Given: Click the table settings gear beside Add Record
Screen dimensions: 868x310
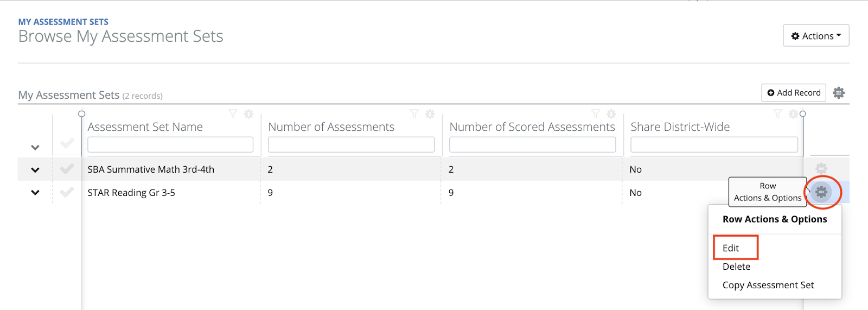Looking at the screenshot, I should point(839,93).
